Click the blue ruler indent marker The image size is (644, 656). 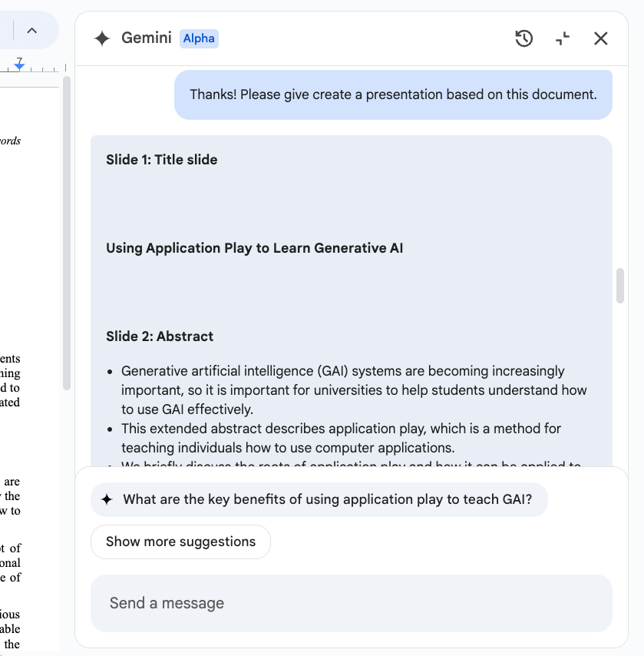pyautogui.click(x=19, y=66)
